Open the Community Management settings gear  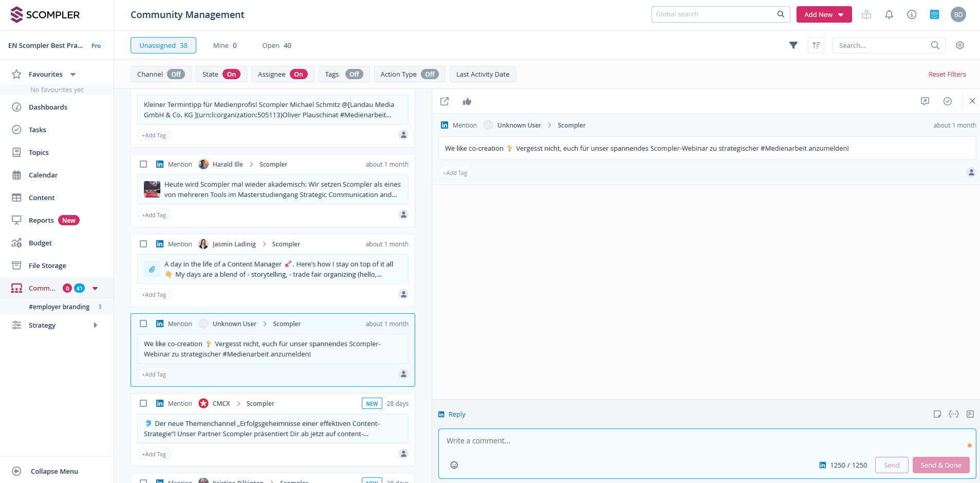coord(960,45)
